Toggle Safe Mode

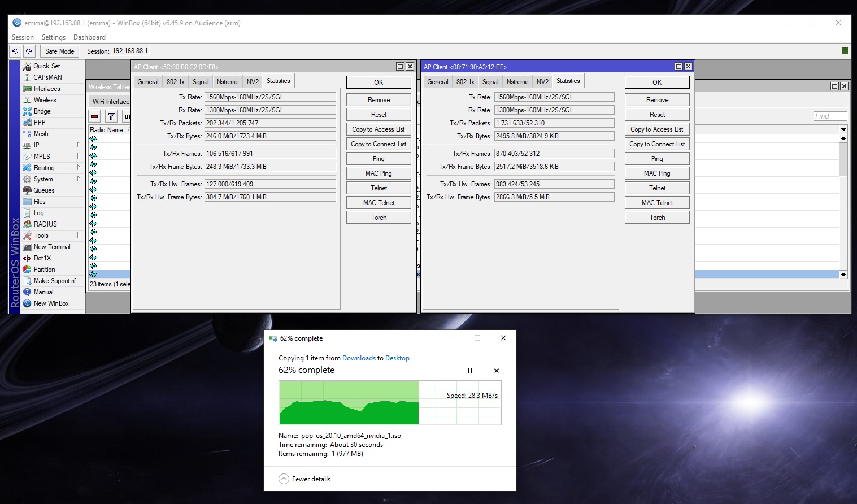click(x=59, y=51)
